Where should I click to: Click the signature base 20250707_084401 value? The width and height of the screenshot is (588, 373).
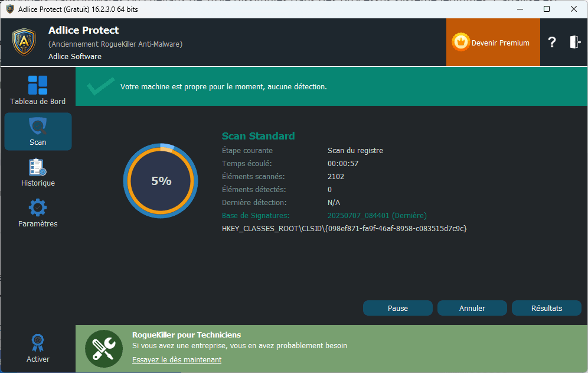pyautogui.click(x=377, y=216)
